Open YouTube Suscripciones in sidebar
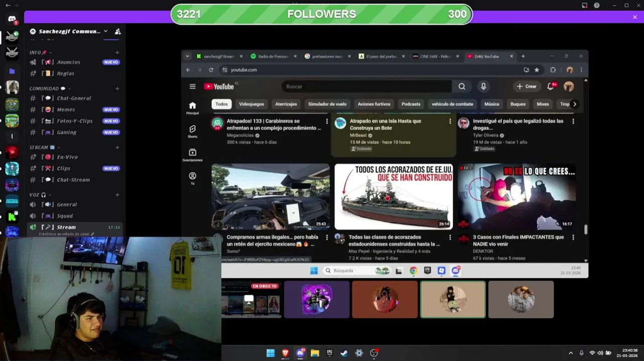Screen dimensions: 644x361 coord(192,155)
